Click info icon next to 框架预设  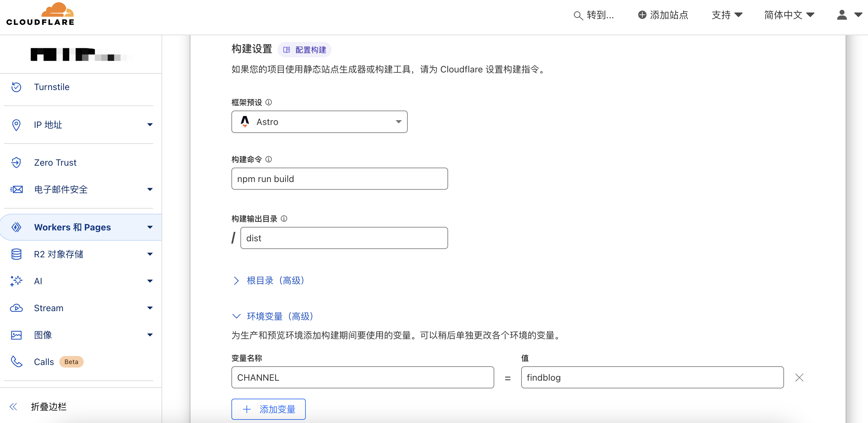(x=269, y=102)
